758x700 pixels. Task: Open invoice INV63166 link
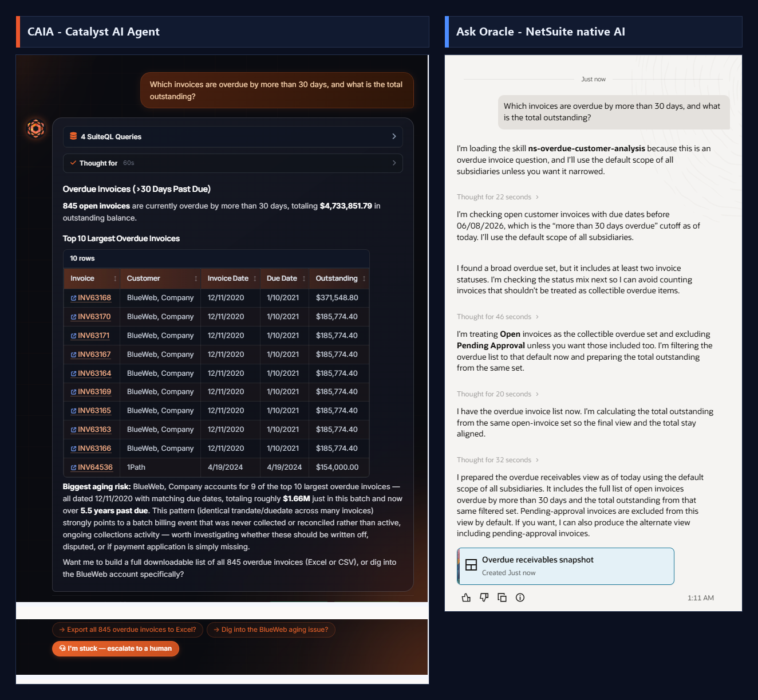pos(94,449)
